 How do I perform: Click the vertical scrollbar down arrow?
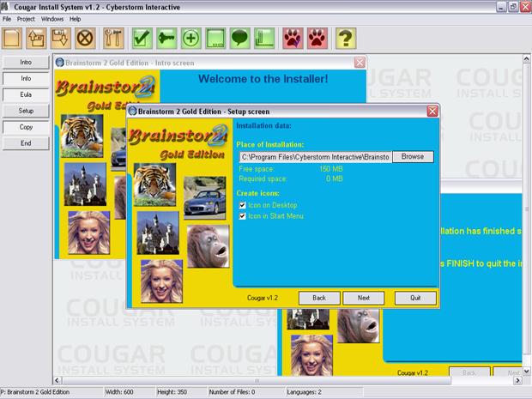pyautogui.click(x=527, y=372)
